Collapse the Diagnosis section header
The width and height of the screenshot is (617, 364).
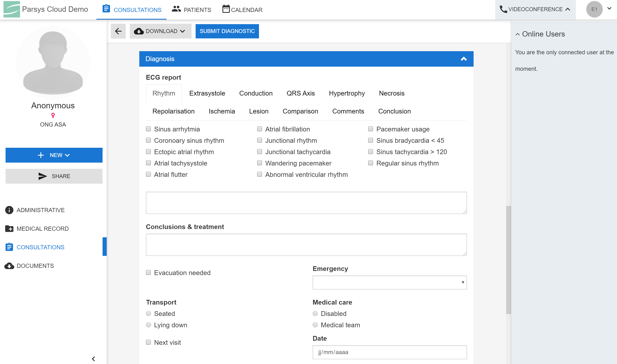coord(463,59)
